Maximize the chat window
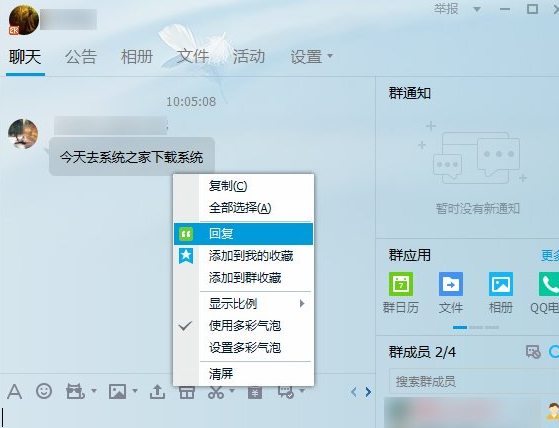 click(532, 9)
